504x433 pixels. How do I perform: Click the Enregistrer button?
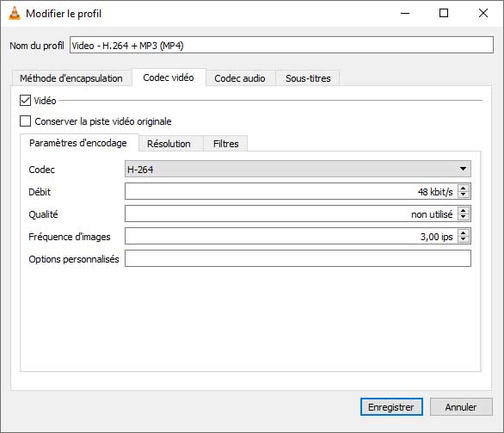click(391, 407)
